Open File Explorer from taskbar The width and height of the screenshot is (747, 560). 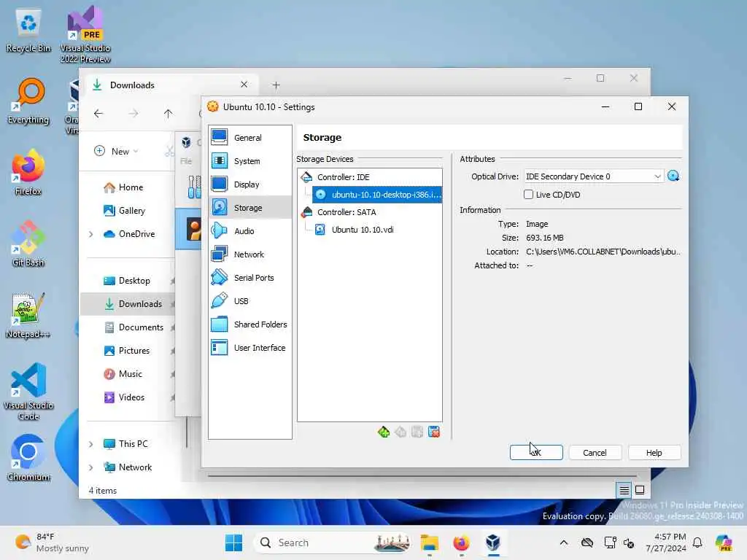pyautogui.click(x=429, y=542)
